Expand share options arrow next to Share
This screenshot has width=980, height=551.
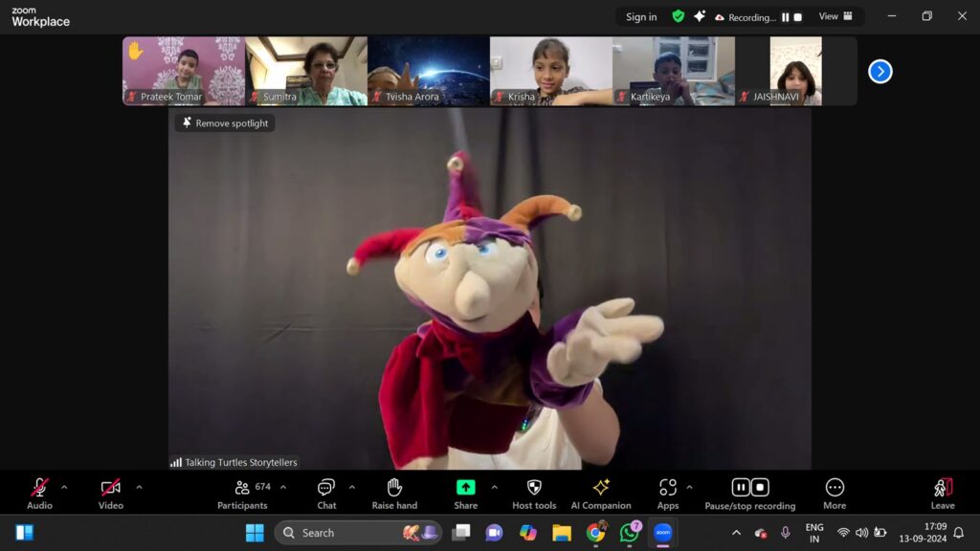pos(494,487)
